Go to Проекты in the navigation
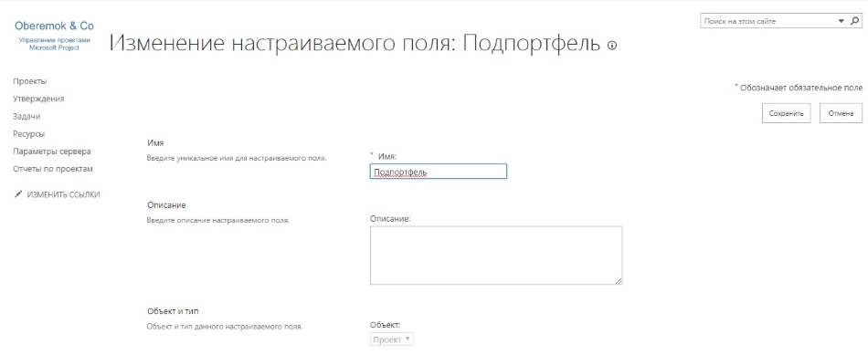Image resolution: width=868 pixels, height=355 pixels. click(30, 81)
